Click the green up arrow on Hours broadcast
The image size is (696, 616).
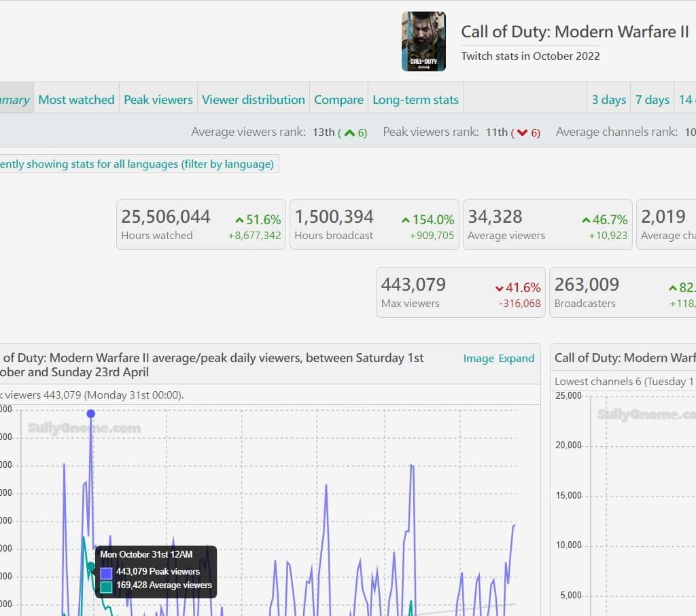pyautogui.click(x=406, y=220)
